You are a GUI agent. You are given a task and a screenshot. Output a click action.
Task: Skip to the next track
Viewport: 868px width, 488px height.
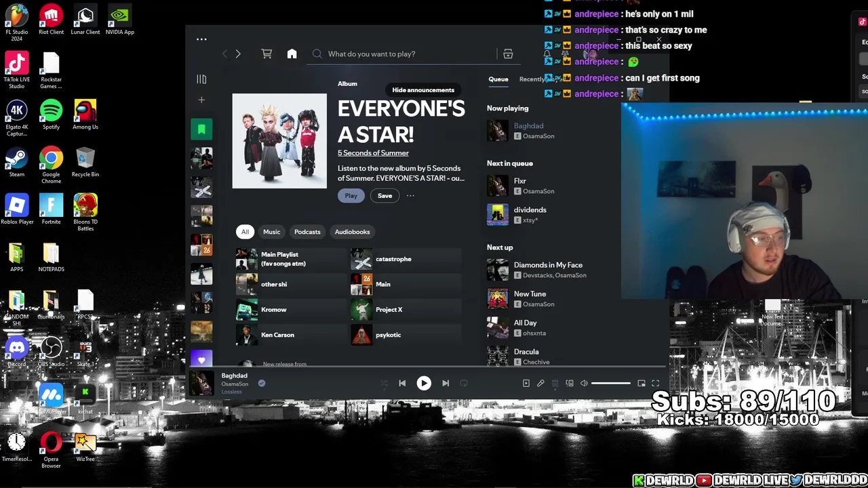pos(446,384)
